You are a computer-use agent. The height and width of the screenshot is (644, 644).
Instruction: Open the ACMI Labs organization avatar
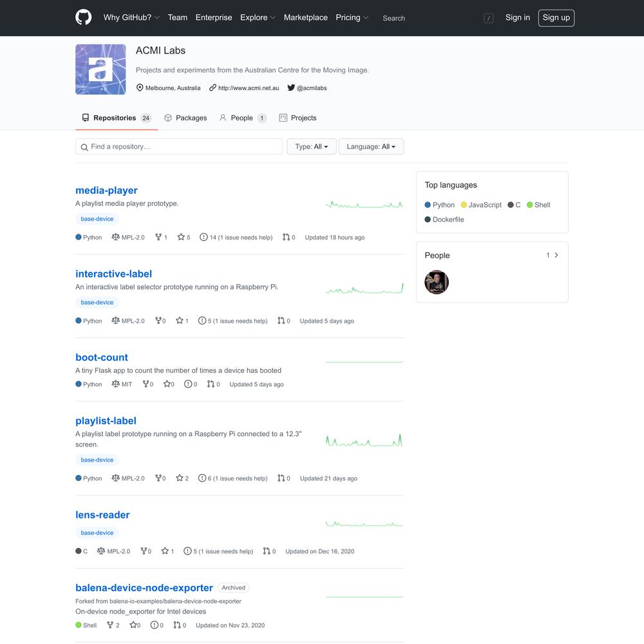click(100, 70)
